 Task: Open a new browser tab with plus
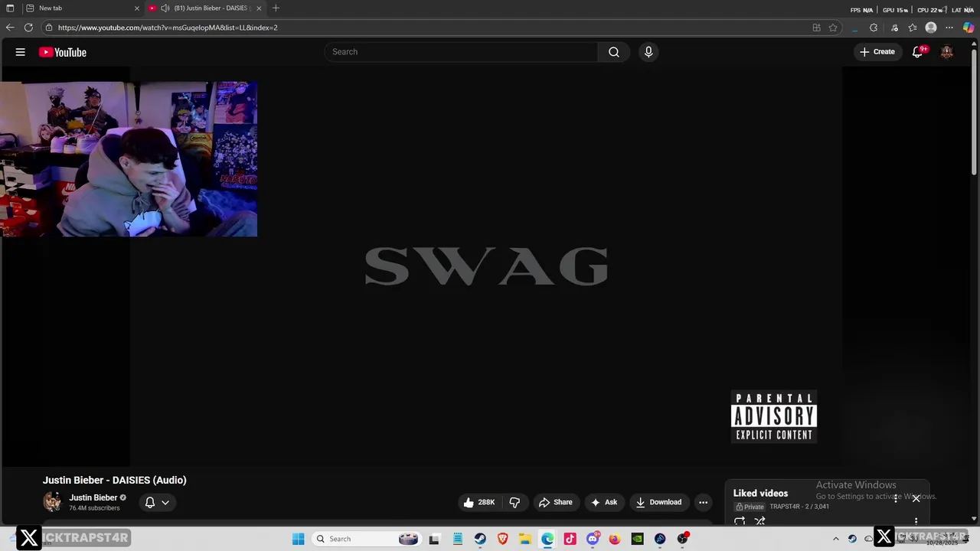[x=276, y=8]
